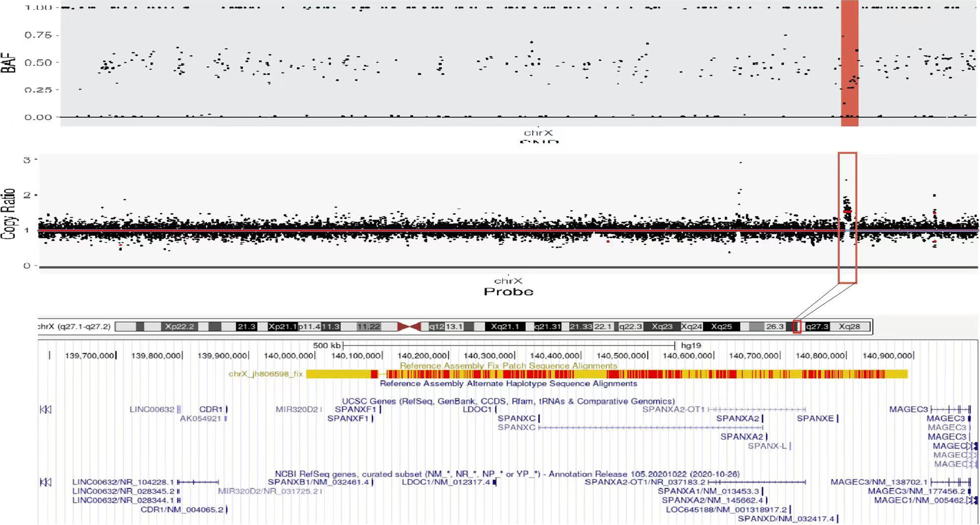Select the q22.3 band on the ideogram
This screenshot has width=980, height=525.
tap(630, 326)
